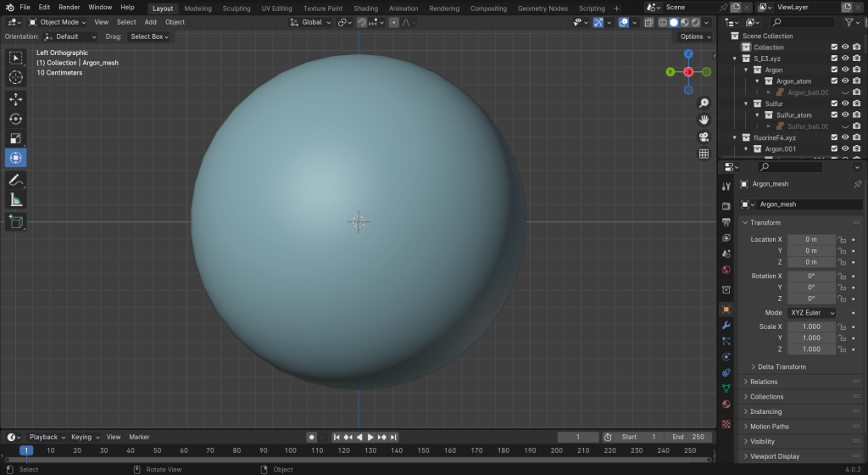Select the Scale tool in toolbar
Screen dimensions: 868x475
(x=16, y=138)
